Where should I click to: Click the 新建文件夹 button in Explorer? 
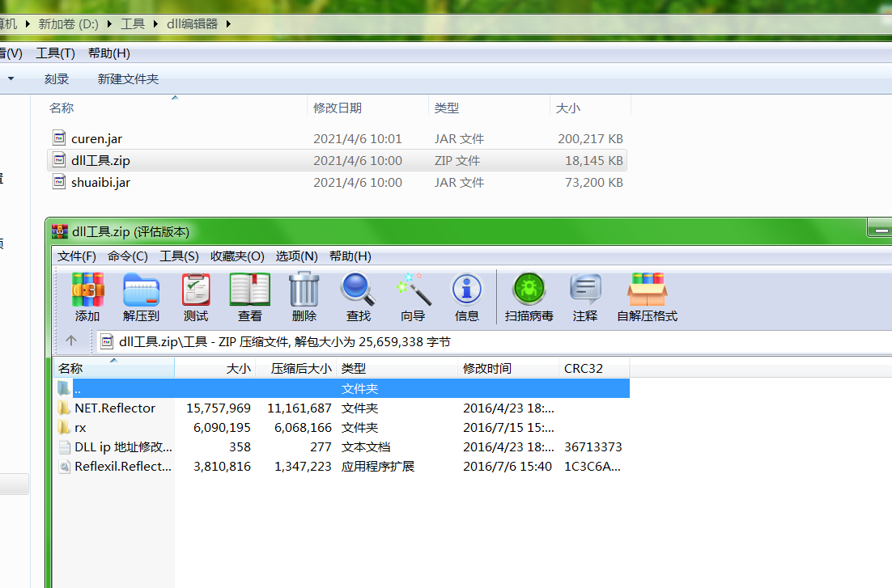[x=128, y=79]
